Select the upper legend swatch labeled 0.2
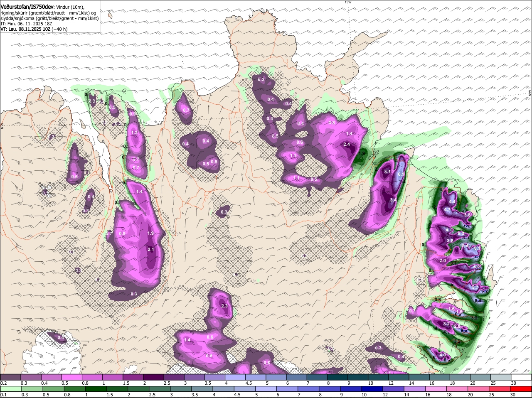 point(10,377)
